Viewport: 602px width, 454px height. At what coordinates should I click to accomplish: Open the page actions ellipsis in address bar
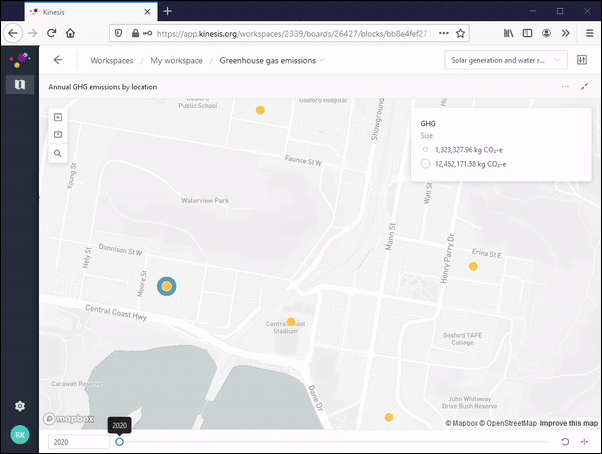pyautogui.click(x=444, y=33)
